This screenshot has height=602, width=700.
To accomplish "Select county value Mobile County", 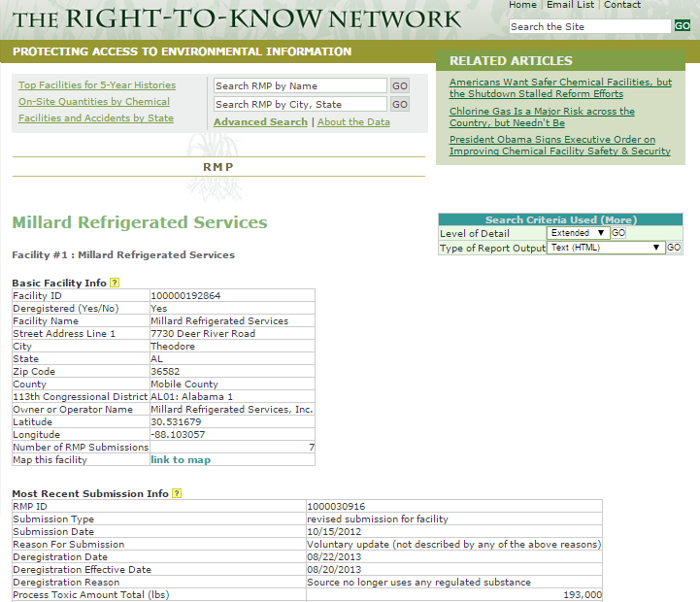I will tap(184, 385).
